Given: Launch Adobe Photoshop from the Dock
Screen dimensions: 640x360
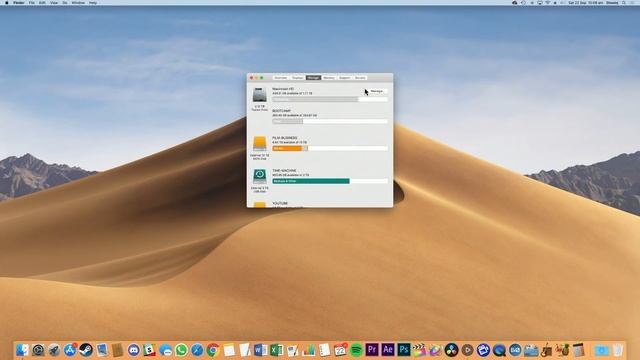Looking at the screenshot, I should pyautogui.click(x=404, y=350).
